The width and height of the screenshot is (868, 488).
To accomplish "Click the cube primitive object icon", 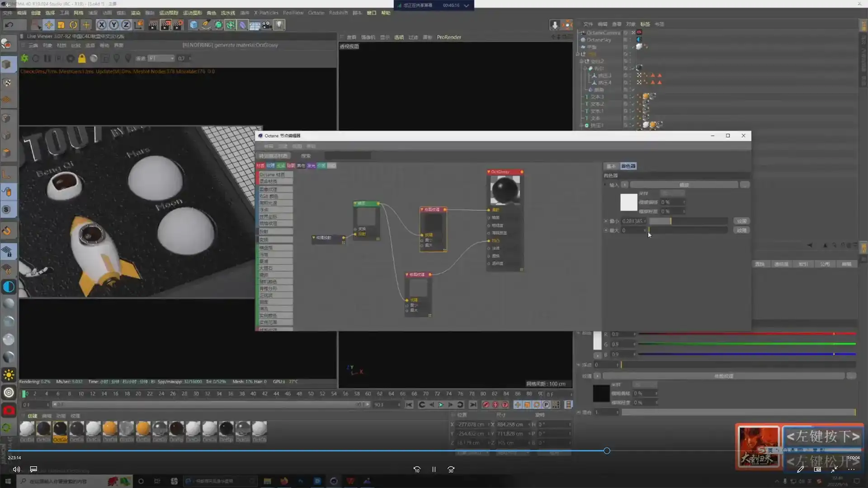I will click(193, 25).
